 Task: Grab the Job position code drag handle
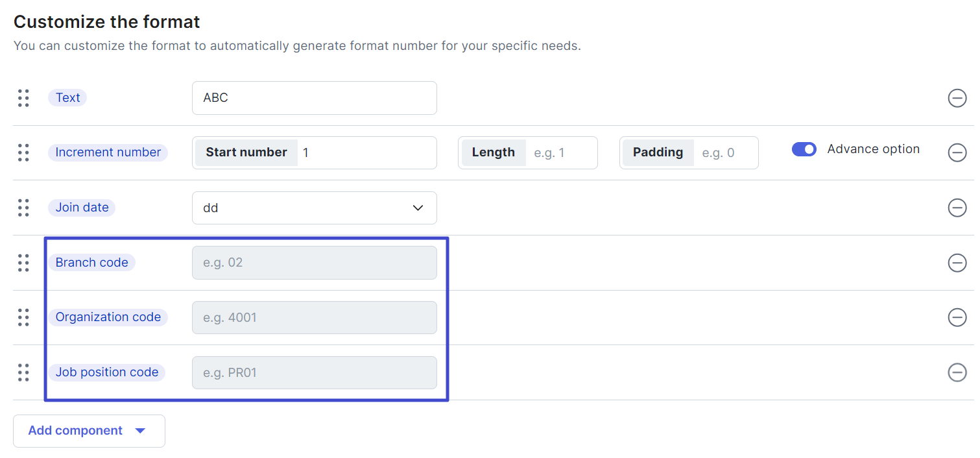[x=23, y=372]
